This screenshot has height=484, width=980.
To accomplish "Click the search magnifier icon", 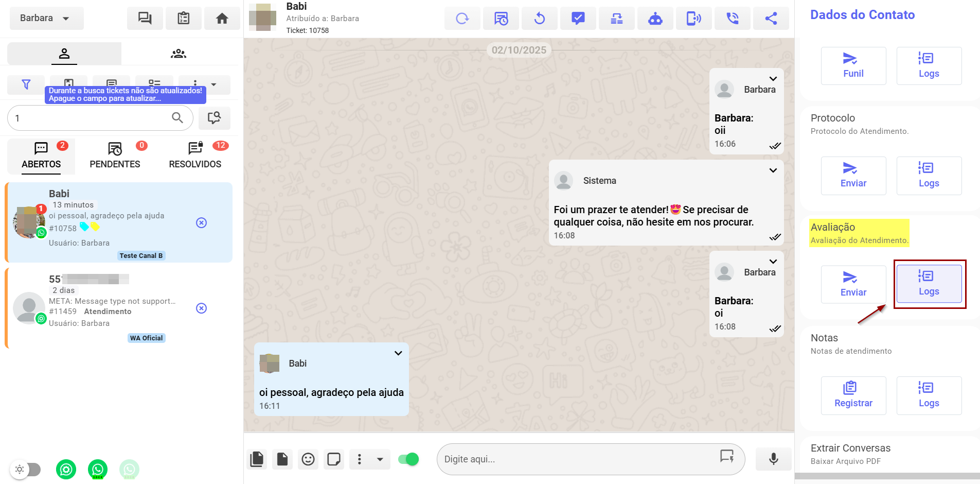I will 177,118.
